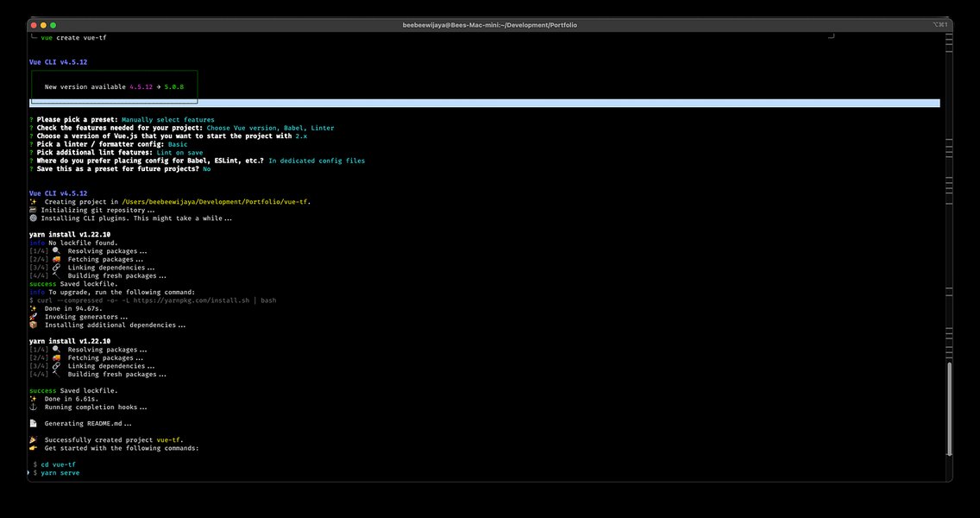The width and height of the screenshot is (980, 518).
Task: Click the gear emoji beside "Installing CLI plugins"
Action: point(33,218)
